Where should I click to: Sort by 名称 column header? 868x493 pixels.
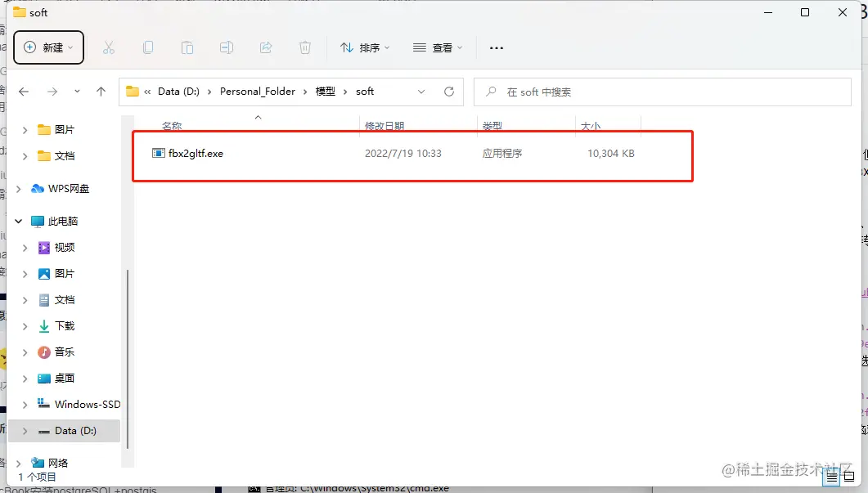coord(172,126)
